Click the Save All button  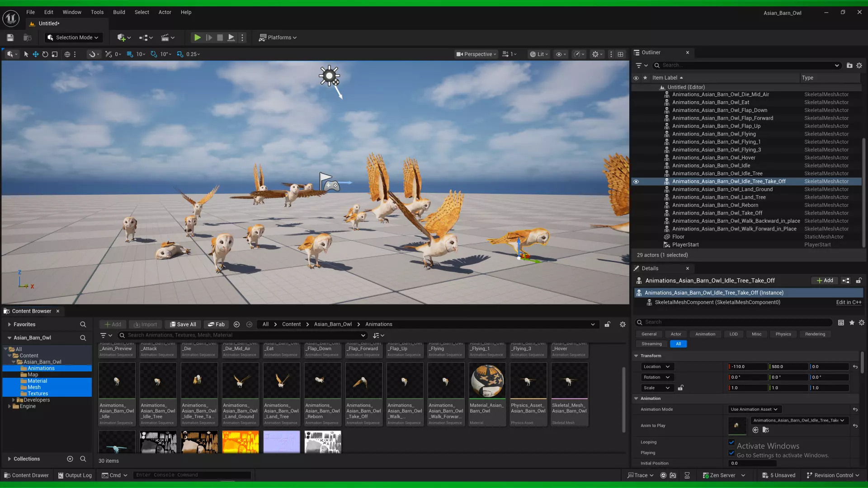[183, 324]
